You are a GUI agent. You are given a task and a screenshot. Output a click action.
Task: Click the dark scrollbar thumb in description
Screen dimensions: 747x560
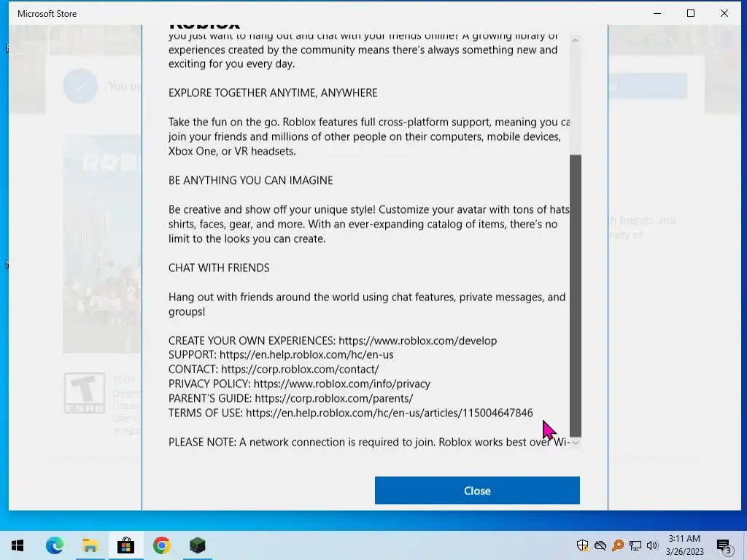point(576,295)
